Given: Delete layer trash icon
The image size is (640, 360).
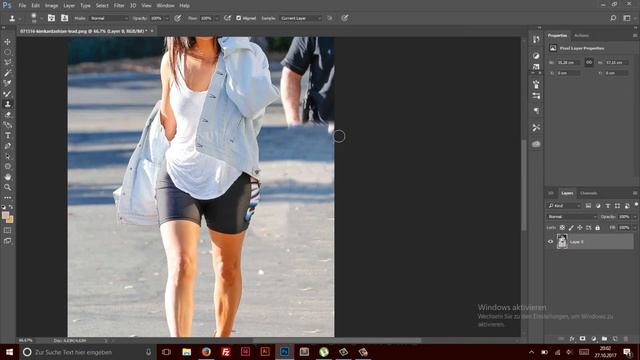Looking at the screenshot, I should point(626,339).
